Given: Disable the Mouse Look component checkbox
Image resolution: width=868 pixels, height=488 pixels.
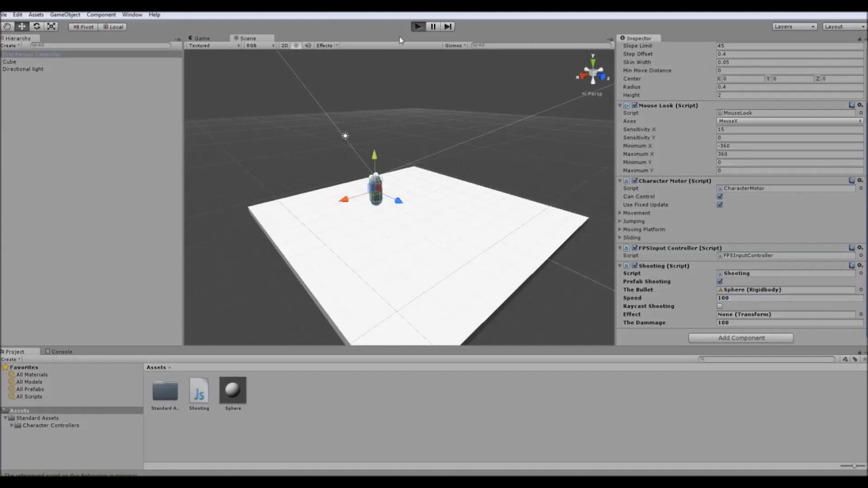Looking at the screenshot, I should pyautogui.click(x=634, y=105).
